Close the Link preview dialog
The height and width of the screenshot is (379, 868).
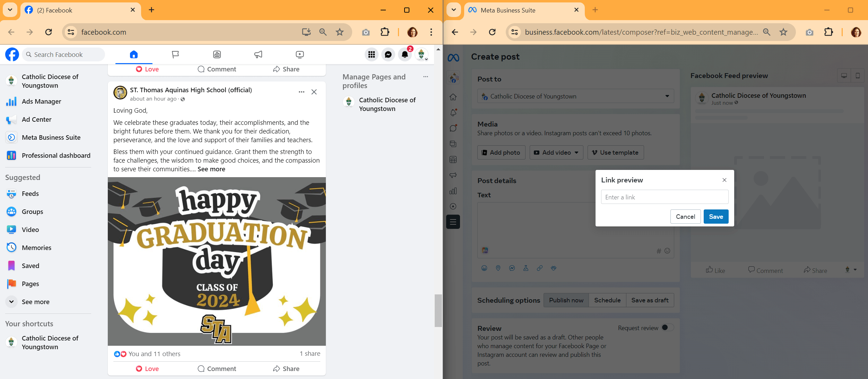pyautogui.click(x=724, y=180)
